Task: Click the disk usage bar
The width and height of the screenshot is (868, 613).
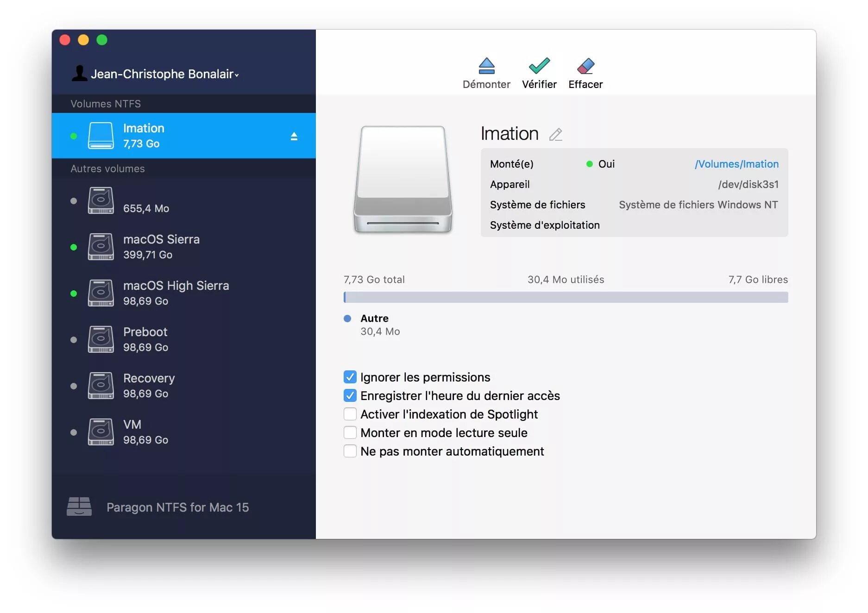Action: [566, 297]
